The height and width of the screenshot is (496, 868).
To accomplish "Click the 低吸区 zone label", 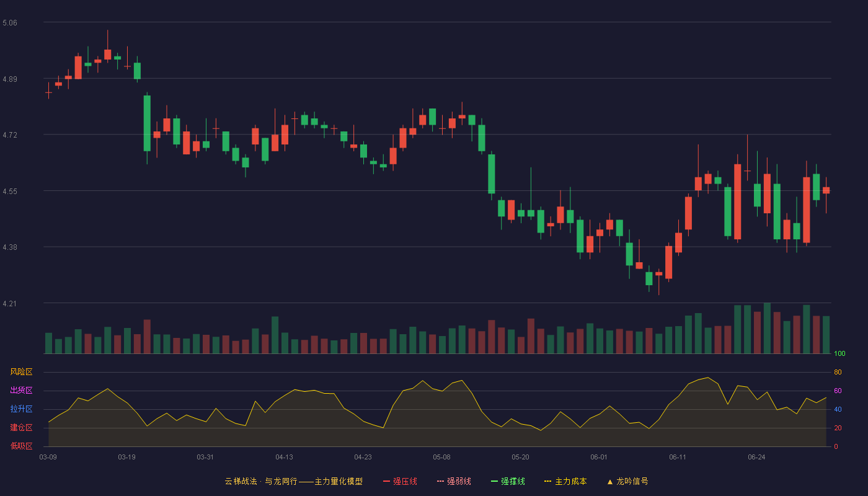I will click(x=21, y=446).
